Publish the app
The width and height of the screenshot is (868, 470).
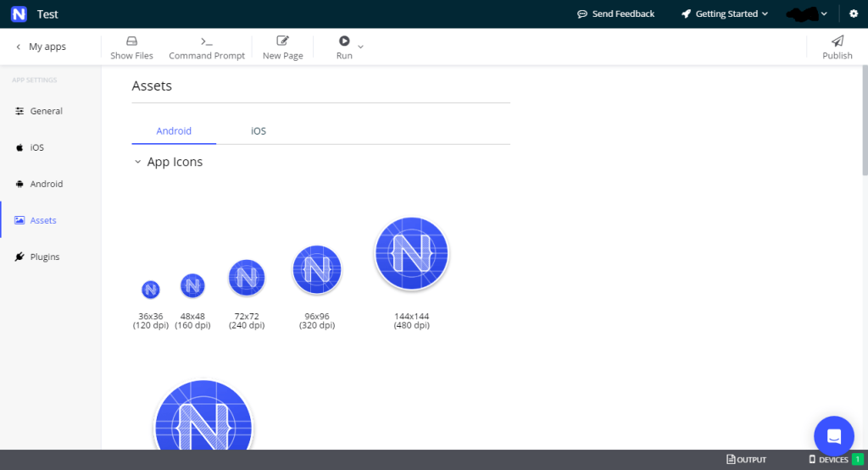pos(837,47)
